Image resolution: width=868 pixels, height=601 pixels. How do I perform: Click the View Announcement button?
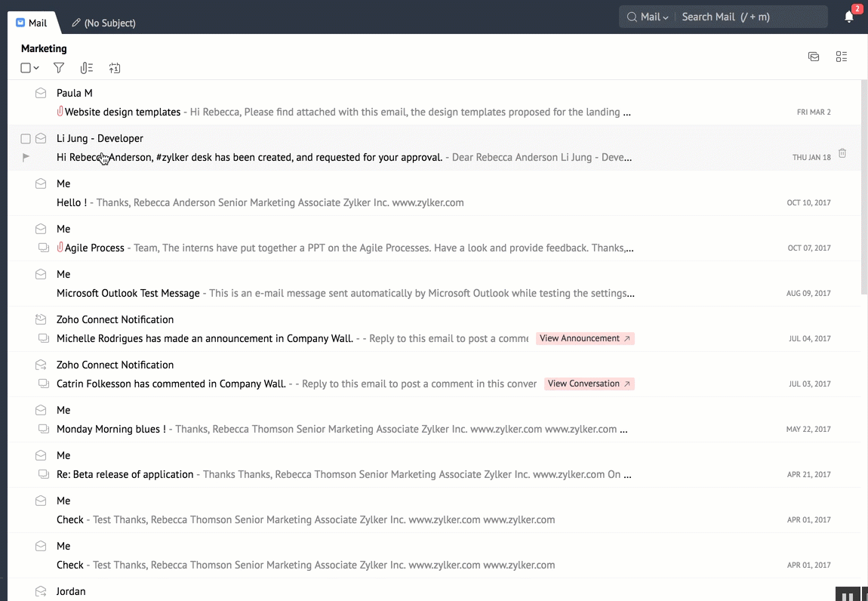point(585,338)
